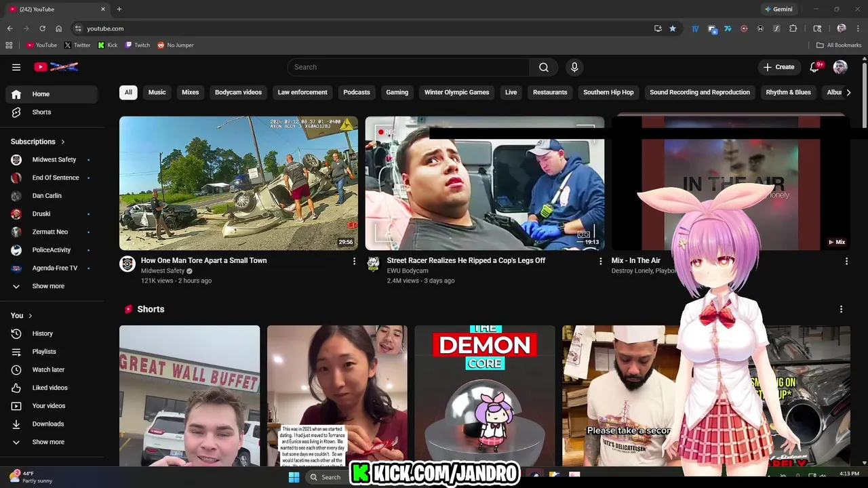Open more options for Small Town video

354,261
